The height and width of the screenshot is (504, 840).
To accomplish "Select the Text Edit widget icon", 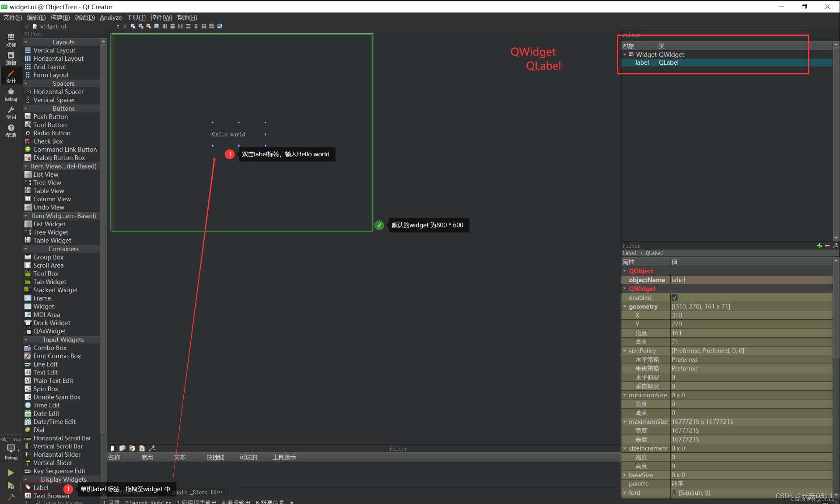I will tap(28, 373).
